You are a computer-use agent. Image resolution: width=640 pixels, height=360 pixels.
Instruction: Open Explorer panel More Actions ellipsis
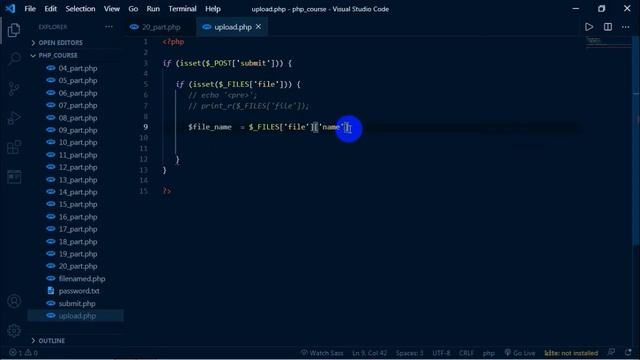(x=109, y=27)
